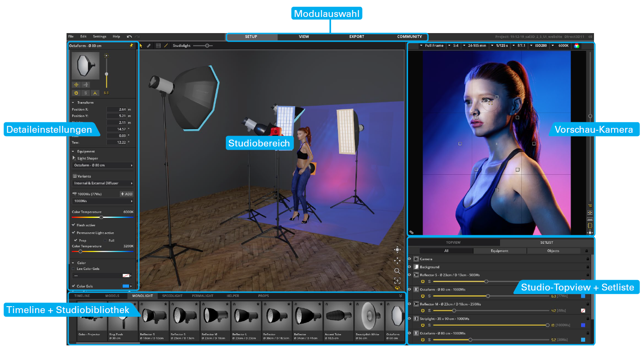Lock the Camera item in setlist
Screen dimensions: 644x349
pyautogui.click(x=588, y=259)
